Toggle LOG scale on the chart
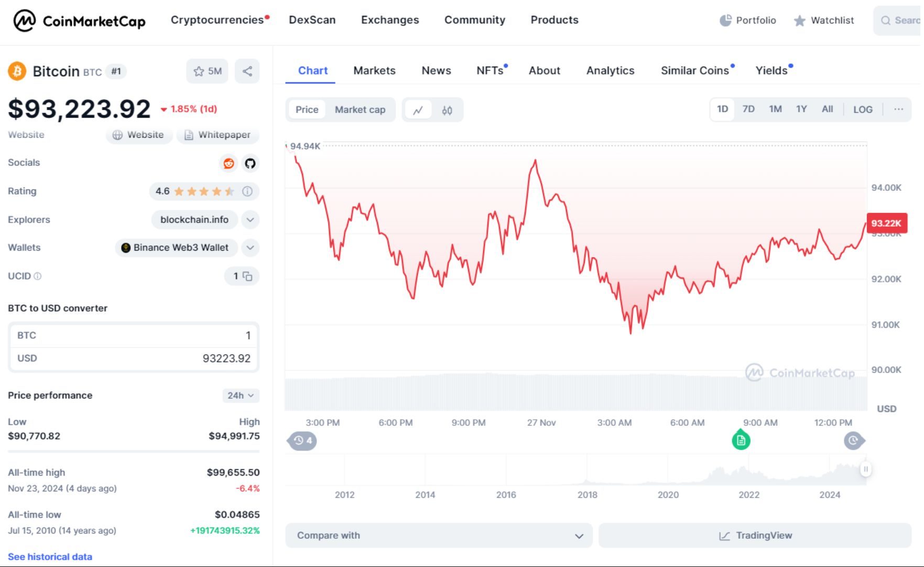Viewport: 924px width, 567px height. (x=862, y=109)
